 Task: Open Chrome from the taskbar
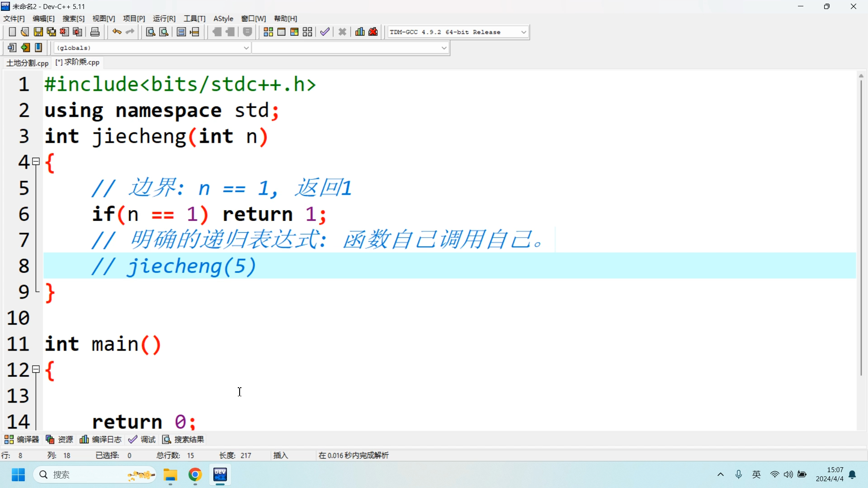point(195,475)
